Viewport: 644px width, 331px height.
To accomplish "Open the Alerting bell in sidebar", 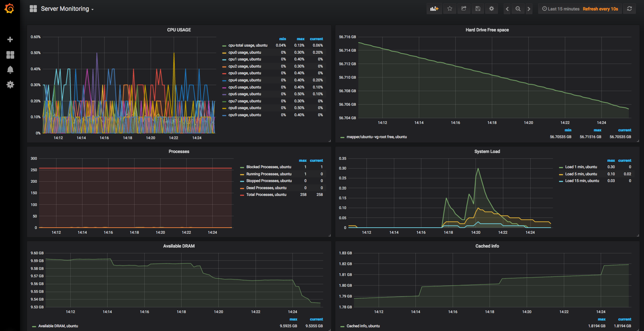I will [x=10, y=70].
